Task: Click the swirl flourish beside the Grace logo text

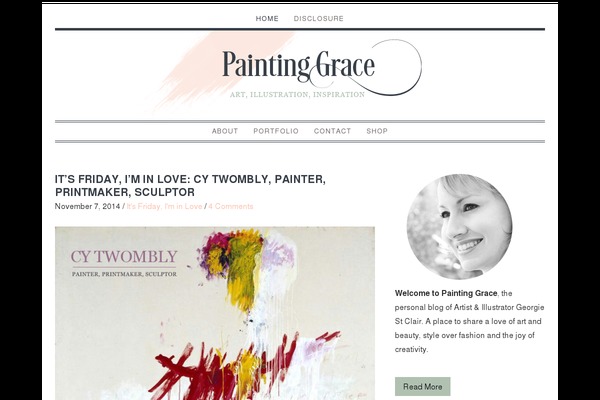Action: tap(398, 68)
